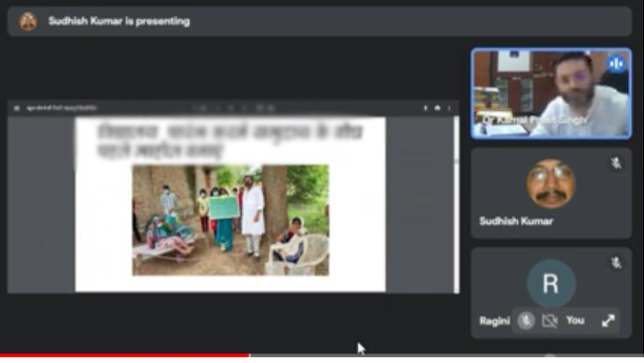
Task: Click the "Sudhish Kumar is presenting" banner text
Action: (x=119, y=21)
